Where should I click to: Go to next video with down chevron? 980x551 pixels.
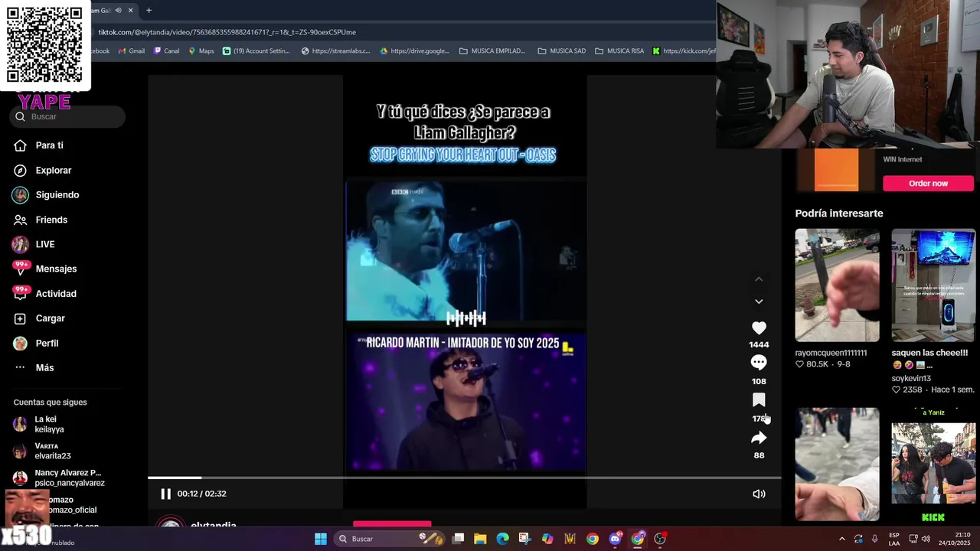(759, 302)
